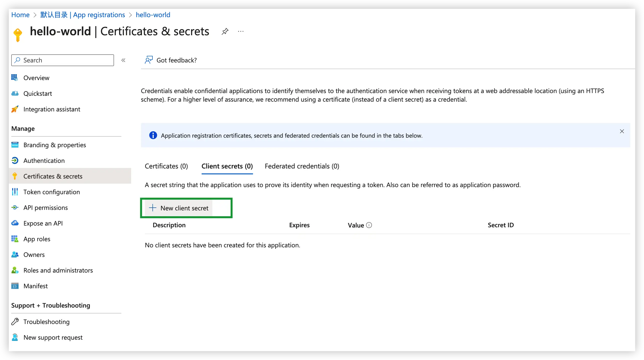Image resolution: width=644 pixels, height=360 pixels.
Task: Click the Troubleshooting wrench icon
Action: click(15, 322)
